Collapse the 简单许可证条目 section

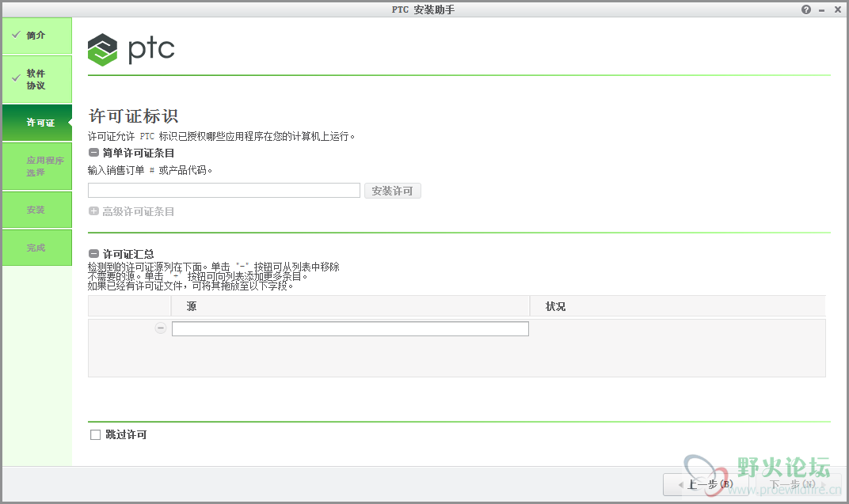[x=93, y=153]
